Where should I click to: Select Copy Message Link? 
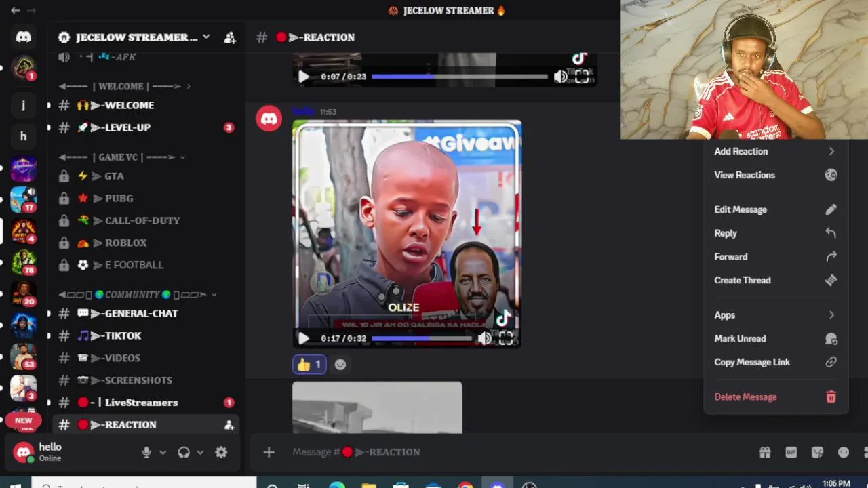pyautogui.click(x=776, y=362)
